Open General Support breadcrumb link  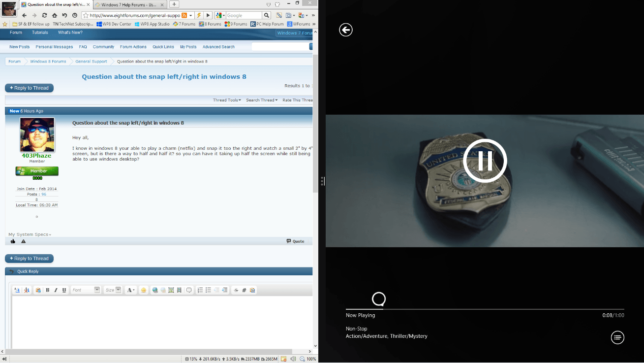coord(91,62)
